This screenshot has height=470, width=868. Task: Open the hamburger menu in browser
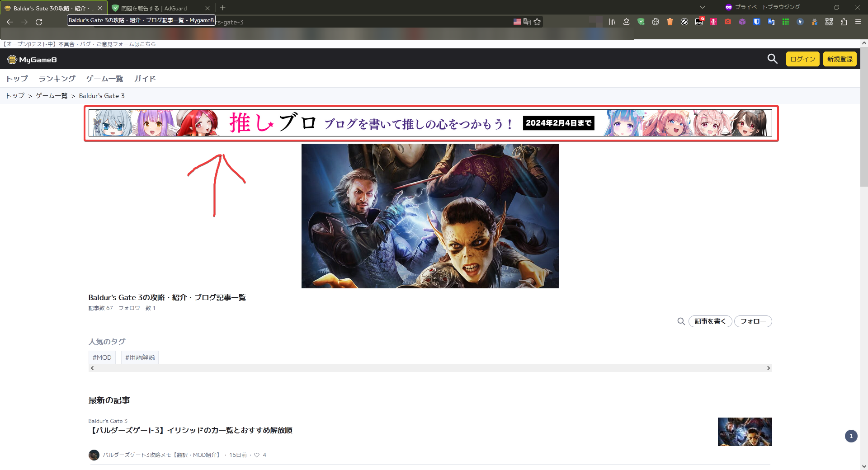coord(858,22)
